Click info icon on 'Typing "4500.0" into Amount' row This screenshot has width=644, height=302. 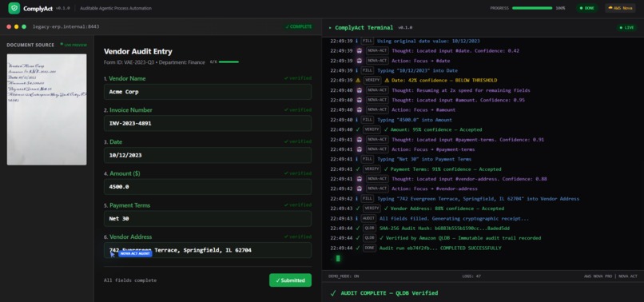pyautogui.click(x=356, y=120)
